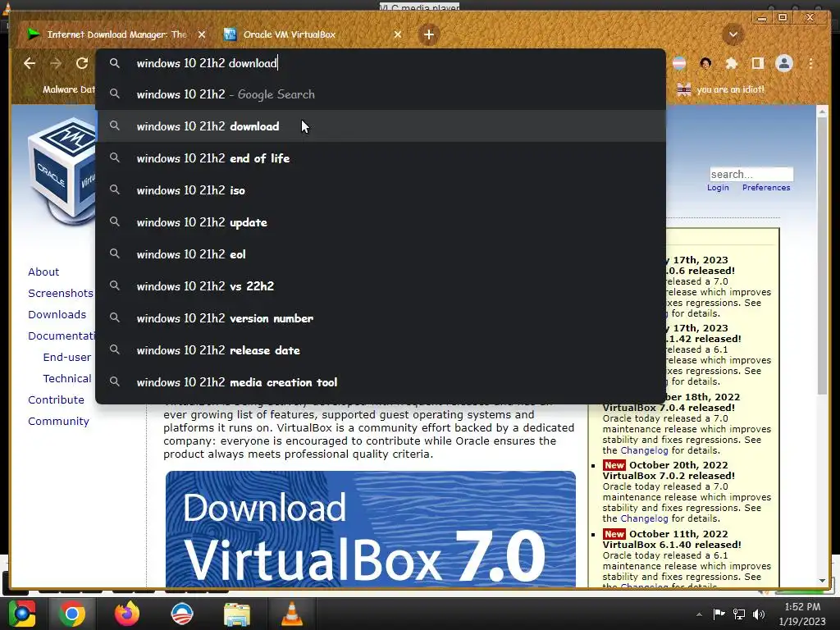Select 'windows 10 21h2 vs 22h2' suggestion
The image size is (840, 630).
point(381,286)
